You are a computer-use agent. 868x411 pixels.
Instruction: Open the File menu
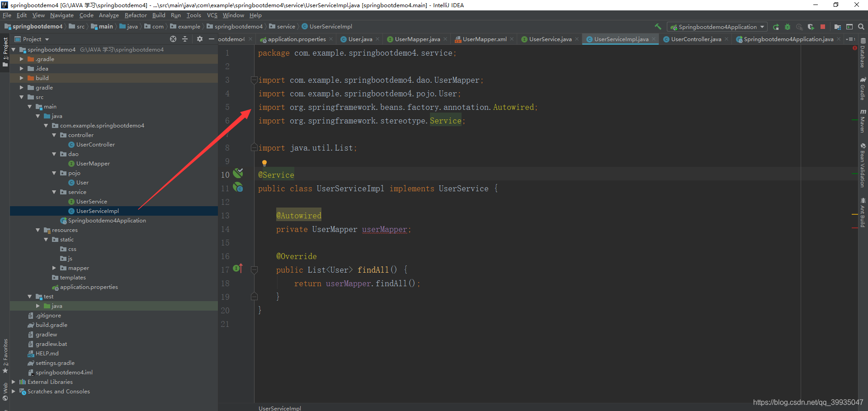pos(7,15)
